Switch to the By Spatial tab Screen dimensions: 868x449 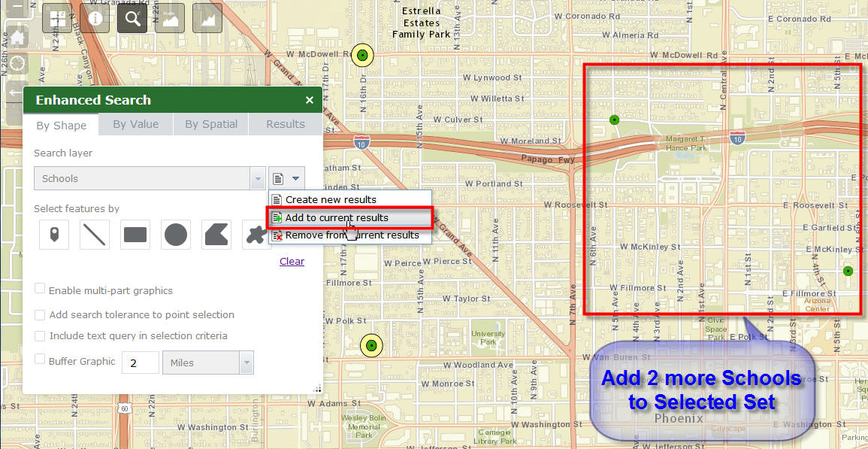point(211,124)
